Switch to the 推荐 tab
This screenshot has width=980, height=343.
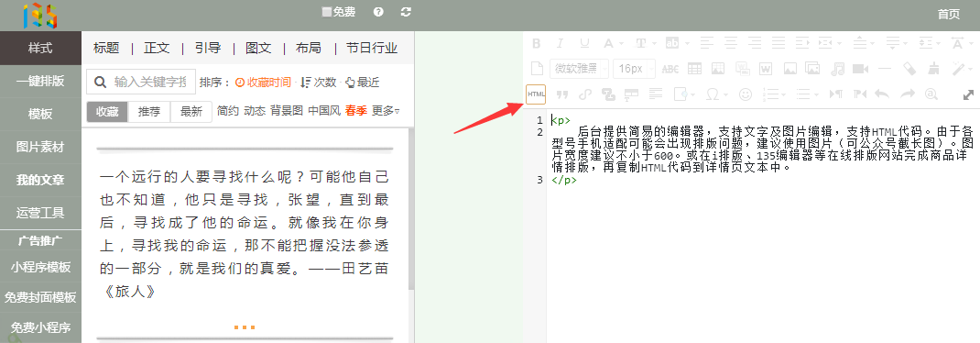(x=149, y=111)
